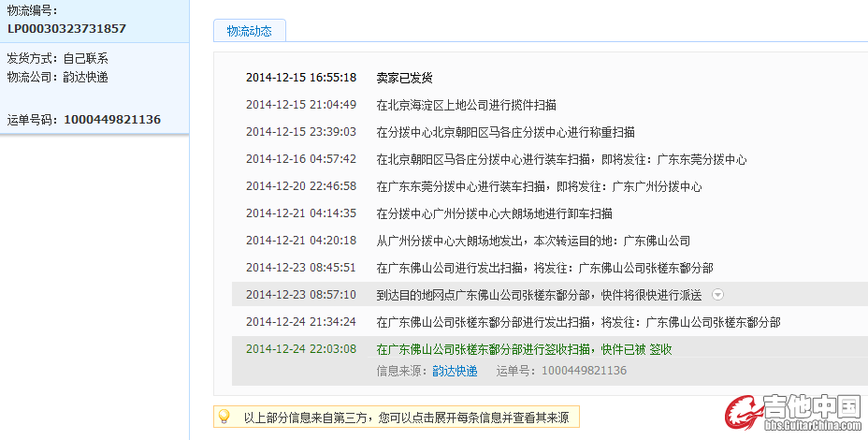
Task: Open the 韵达快递 information source link
Action: point(455,371)
